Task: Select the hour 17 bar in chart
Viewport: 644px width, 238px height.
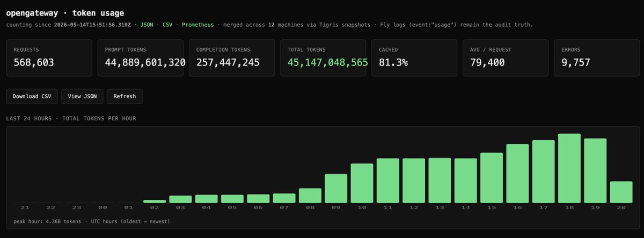Action: 544,172
